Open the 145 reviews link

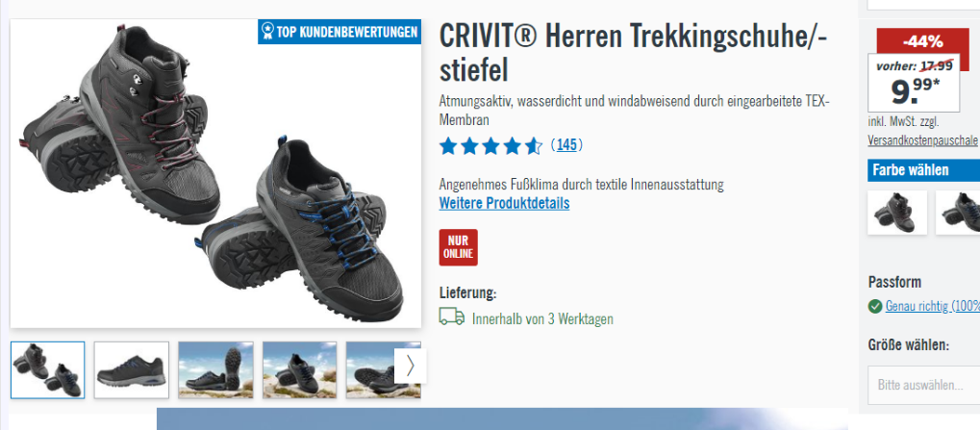point(566,145)
